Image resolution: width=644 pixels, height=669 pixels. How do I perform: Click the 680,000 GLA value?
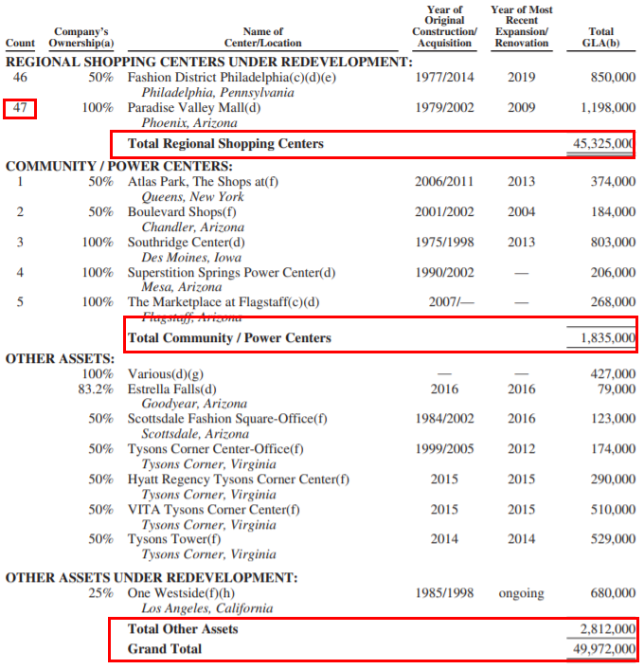coord(613,593)
